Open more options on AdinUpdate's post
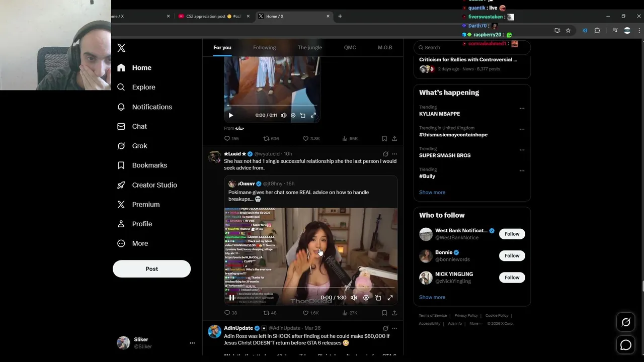 click(x=394, y=328)
